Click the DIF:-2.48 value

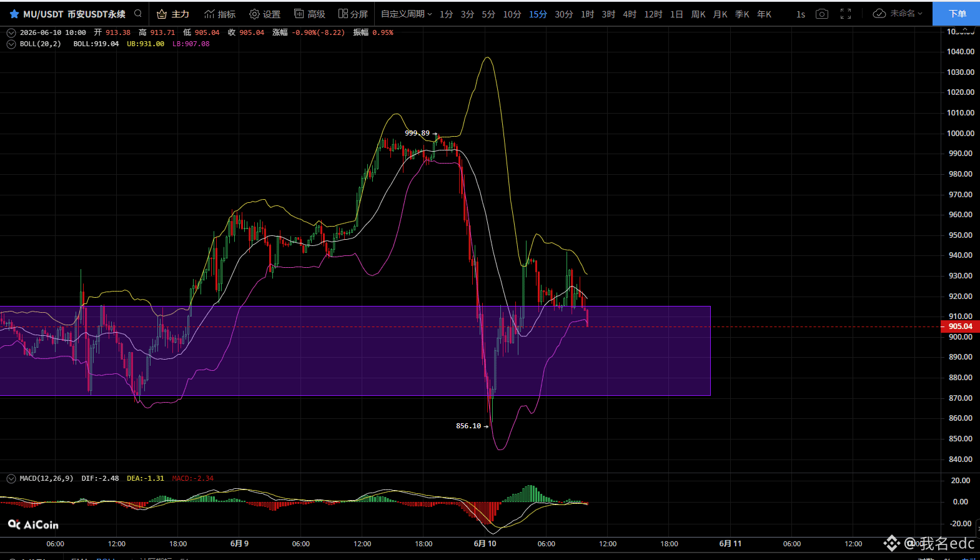[100, 478]
